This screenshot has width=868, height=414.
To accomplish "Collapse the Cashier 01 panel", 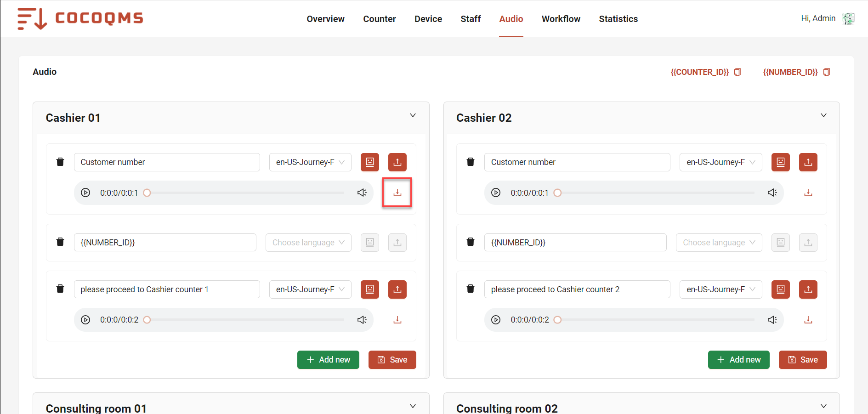I will point(413,115).
